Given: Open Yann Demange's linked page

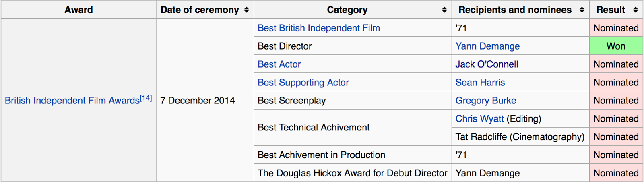Looking at the screenshot, I should [487, 46].
